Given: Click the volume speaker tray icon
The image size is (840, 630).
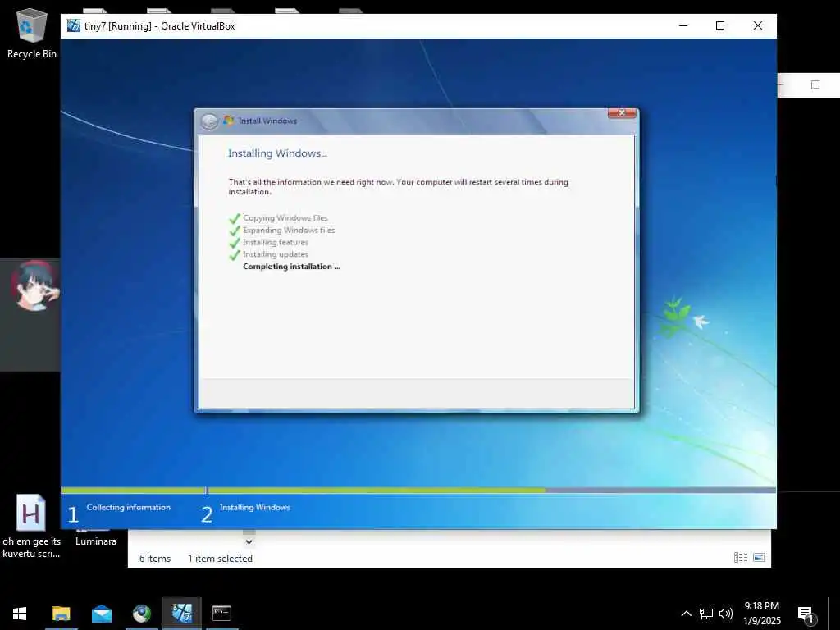Looking at the screenshot, I should [x=725, y=614].
